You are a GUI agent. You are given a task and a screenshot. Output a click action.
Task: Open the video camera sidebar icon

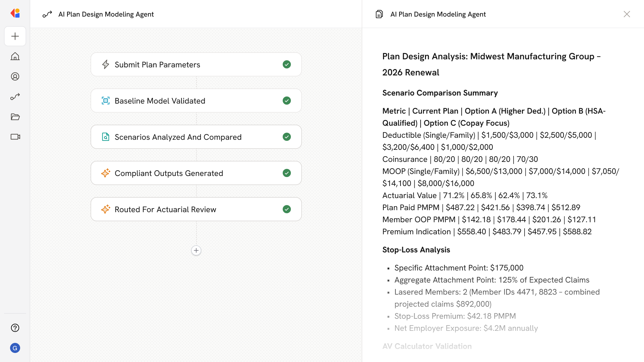pyautogui.click(x=15, y=137)
